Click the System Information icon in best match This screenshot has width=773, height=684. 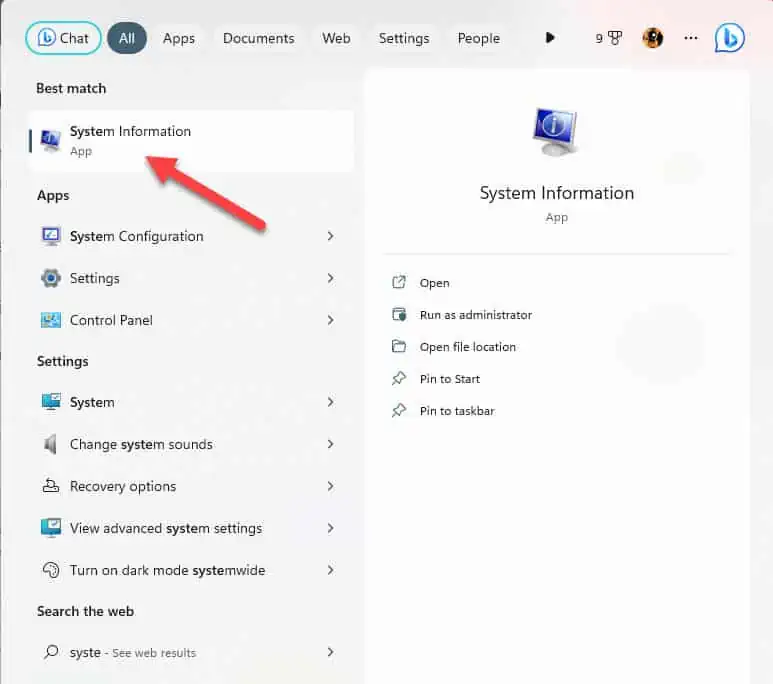tap(50, 141)
